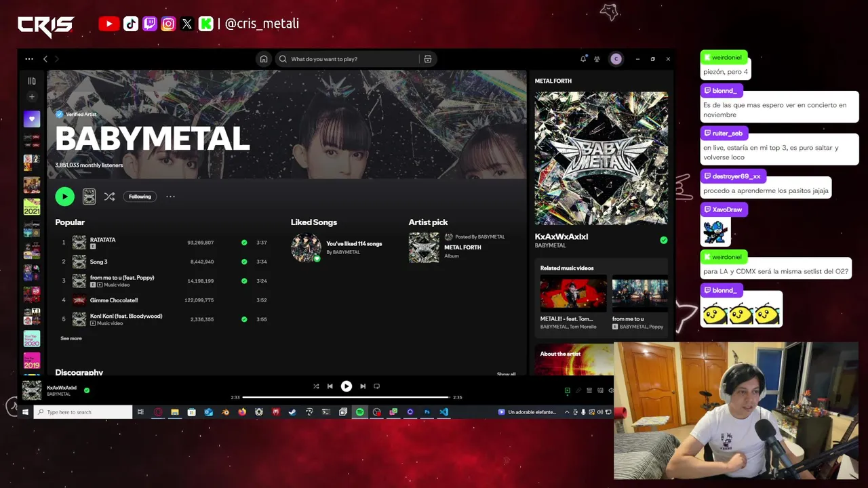Image resolution: width=868 pixels, height=488 pixels.
Task: Open the profile avatar menu
Action: (x=616, y=59)
